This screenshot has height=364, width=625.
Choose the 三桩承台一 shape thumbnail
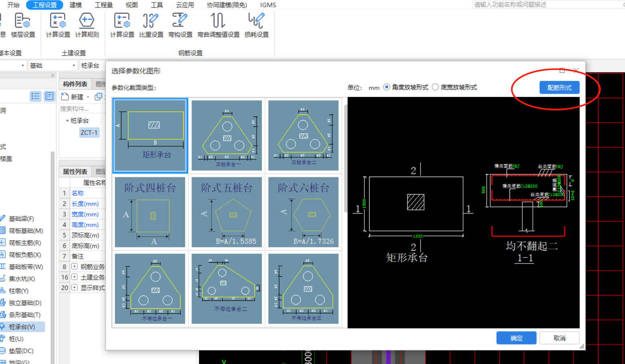pyautogui.click(x=227, y=135)
